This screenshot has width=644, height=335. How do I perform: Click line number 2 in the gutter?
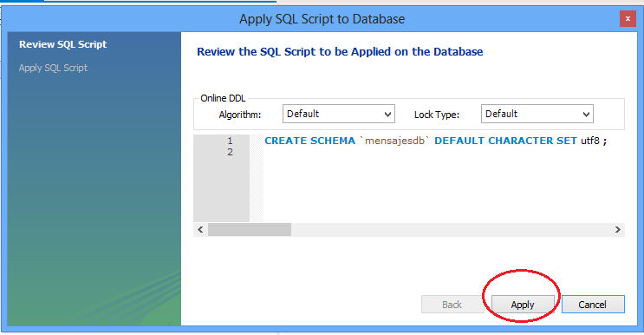pos(230,152)
